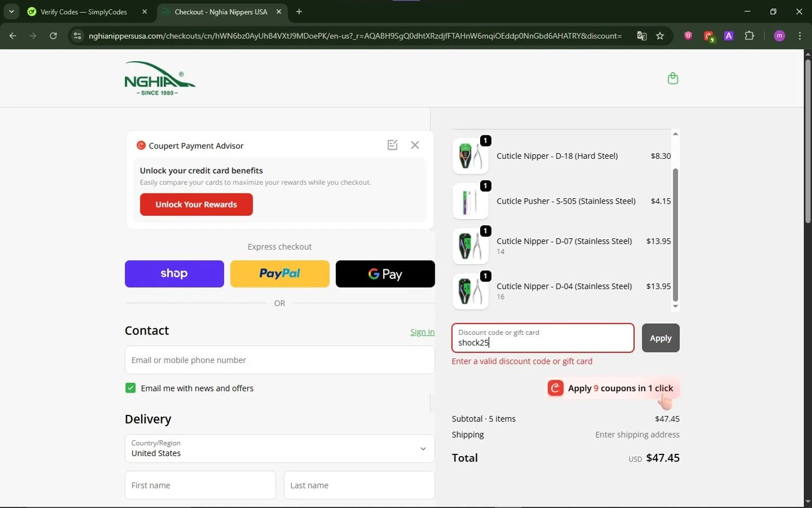
Task: Open Extensions puzzle piece menu
Action: (x=749, y=36)
